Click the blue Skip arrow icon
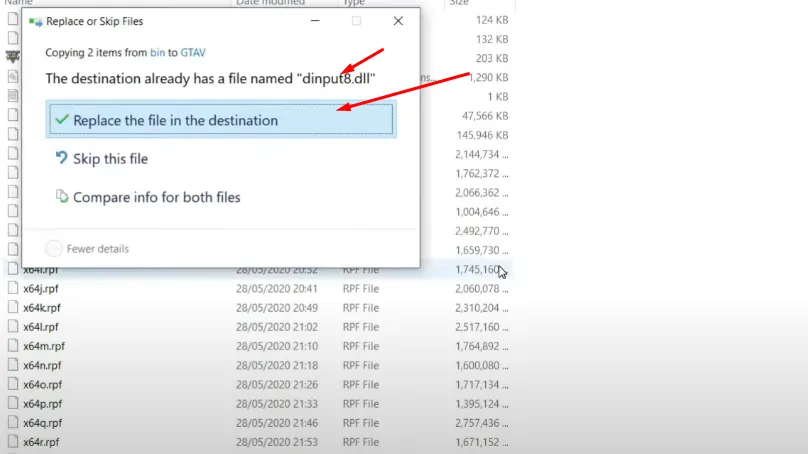Screen dimensions: 808x454 [x=62, y=158]
